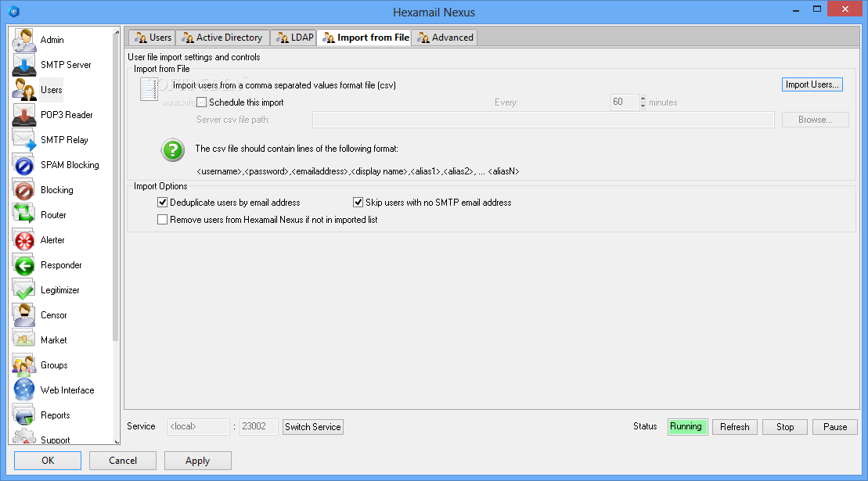Image resolution: width=868 pixels, height=481 pixels.
Task: Open the Censor icon
Action: click(x=24, y=315)
